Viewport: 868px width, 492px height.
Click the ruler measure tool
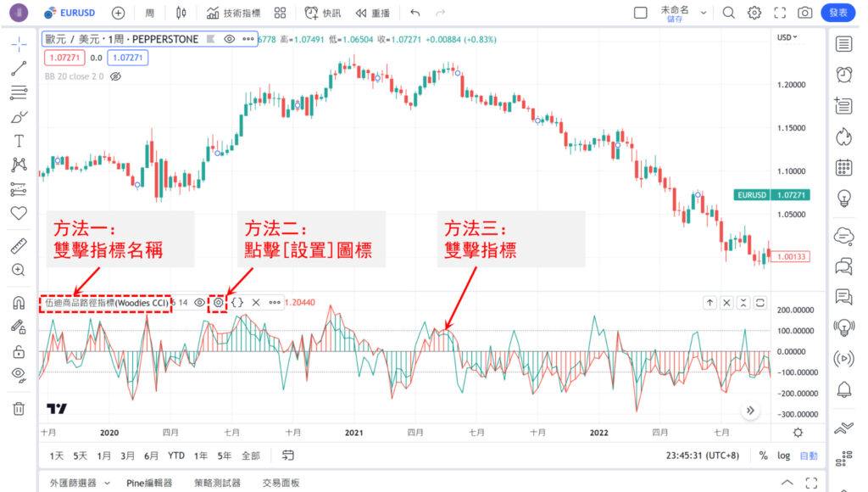pos(19,247)
